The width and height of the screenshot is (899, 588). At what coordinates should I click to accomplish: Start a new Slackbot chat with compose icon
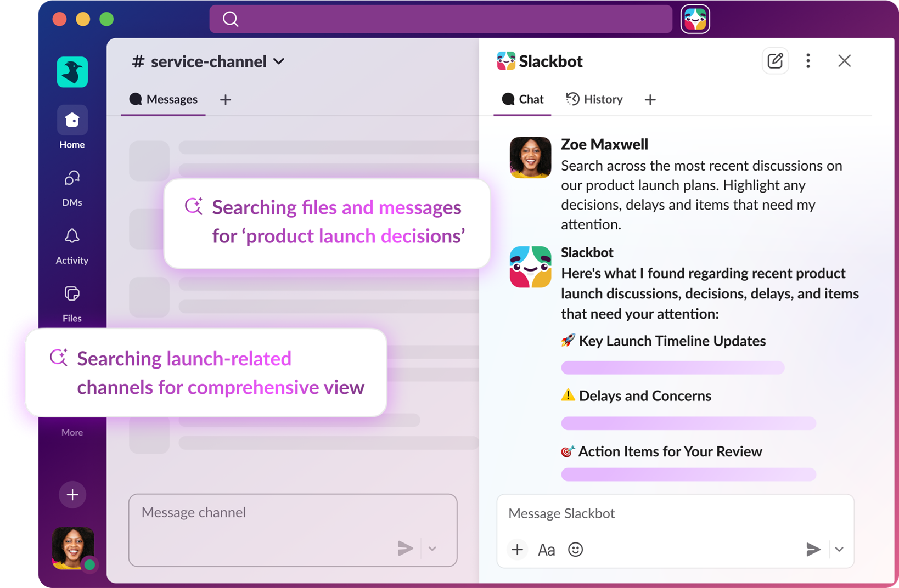click(x=775, y=61)
